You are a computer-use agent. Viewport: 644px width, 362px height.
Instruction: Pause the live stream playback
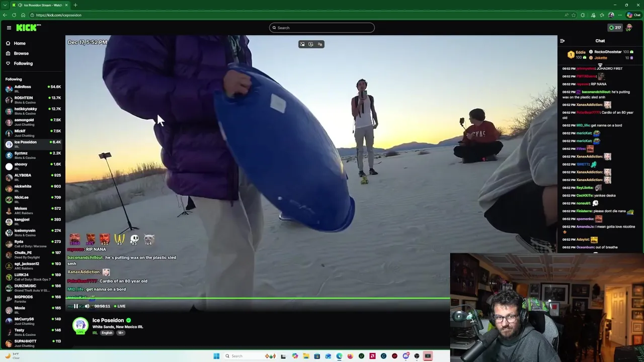click(76, 306)
